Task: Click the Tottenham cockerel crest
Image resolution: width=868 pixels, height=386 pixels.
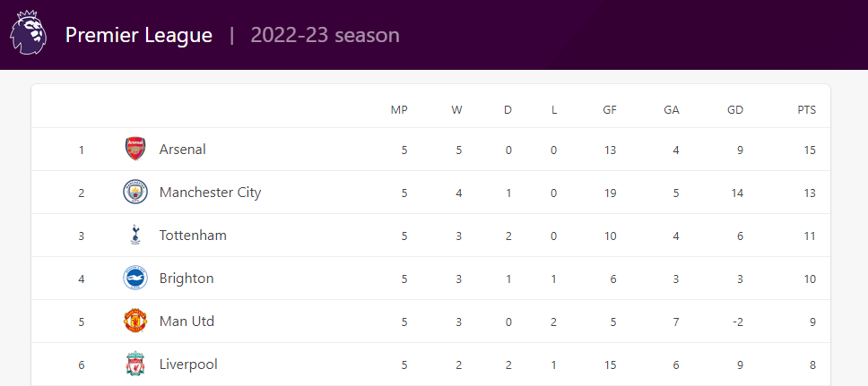Action: tap(135, 235)
